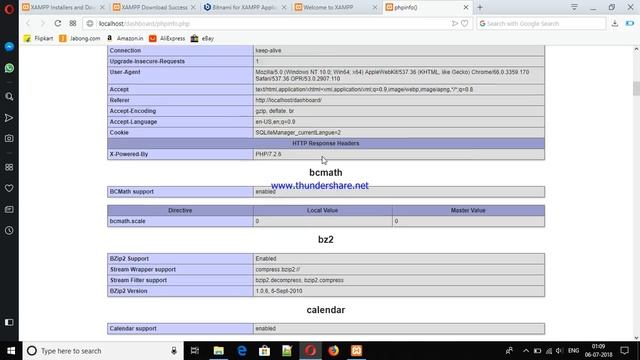Toggle the sidebar panel icon at the bottom

9,322
